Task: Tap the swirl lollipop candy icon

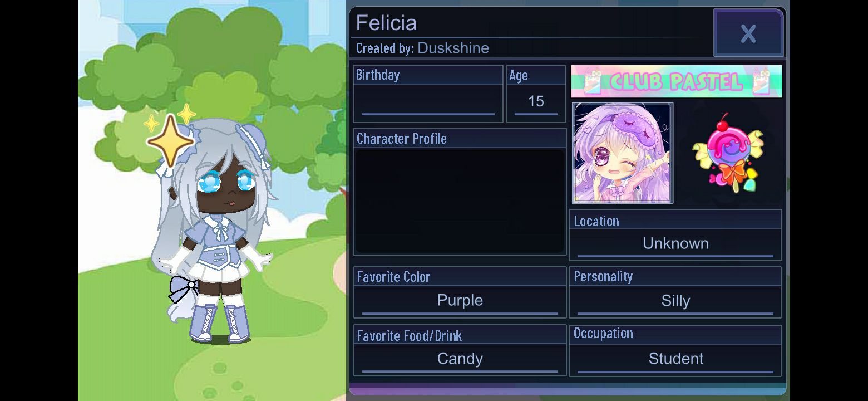Action: pos(728,153)
